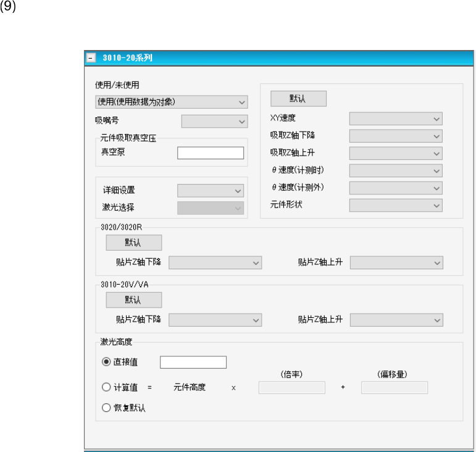The height and width of the screenshot is (452, 476).
Task: Open the 激光选择 dropdown
Action: [x=211, y=208]
